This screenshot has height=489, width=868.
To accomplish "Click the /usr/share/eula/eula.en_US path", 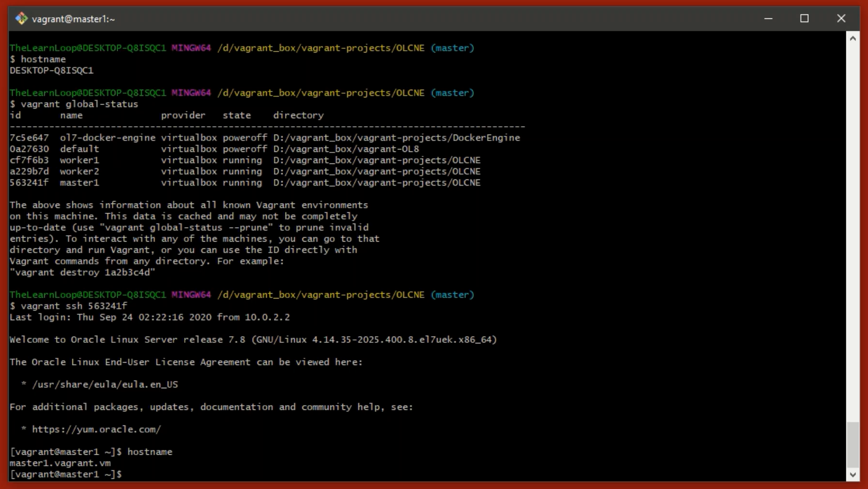I will tap(105, 384).
